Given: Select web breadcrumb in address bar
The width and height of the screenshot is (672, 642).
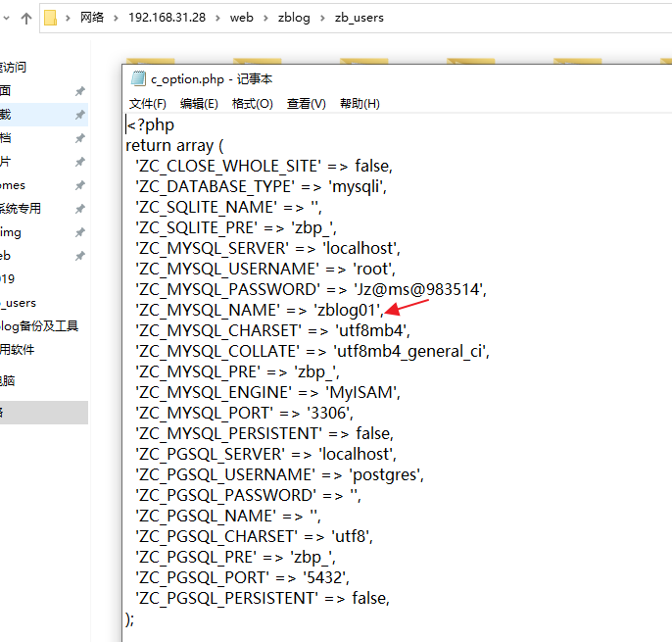Looking at the screenshot, I should point(242,18).
